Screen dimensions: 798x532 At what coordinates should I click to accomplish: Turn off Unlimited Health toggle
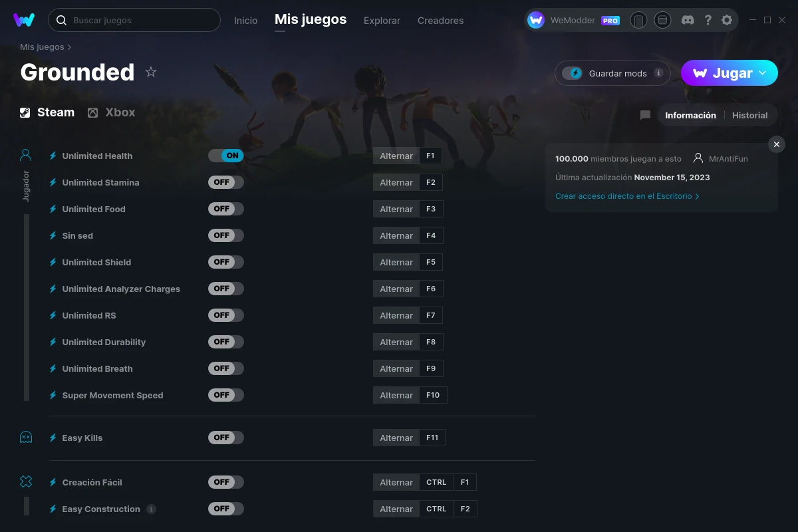tap(226, 156)
